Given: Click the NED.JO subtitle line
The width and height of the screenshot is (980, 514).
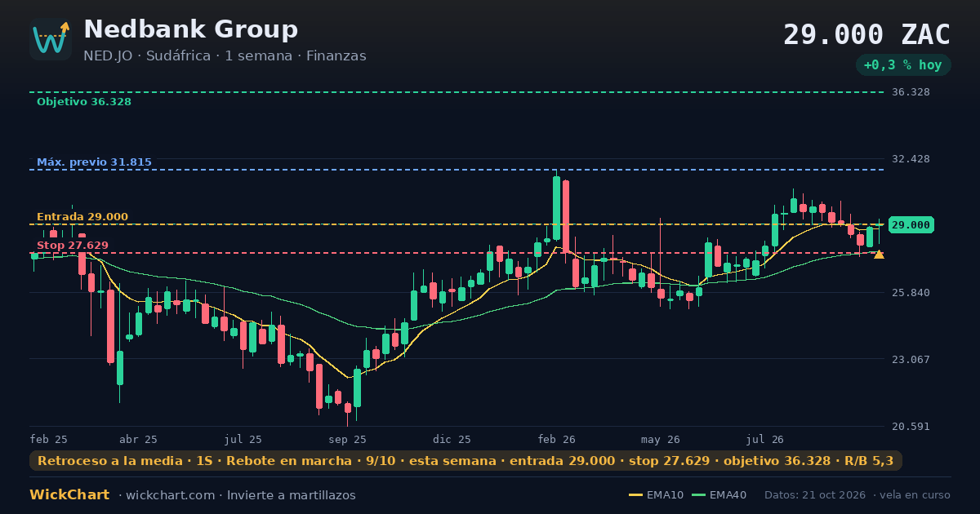Looking at the screenshot, I should pos(225,56).
